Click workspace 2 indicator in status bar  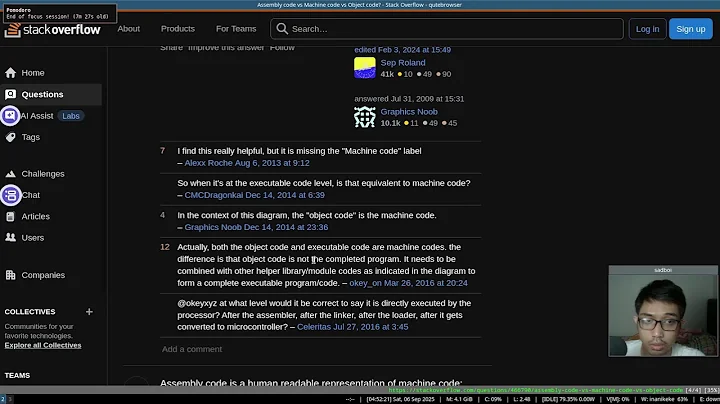pos(3,399)
